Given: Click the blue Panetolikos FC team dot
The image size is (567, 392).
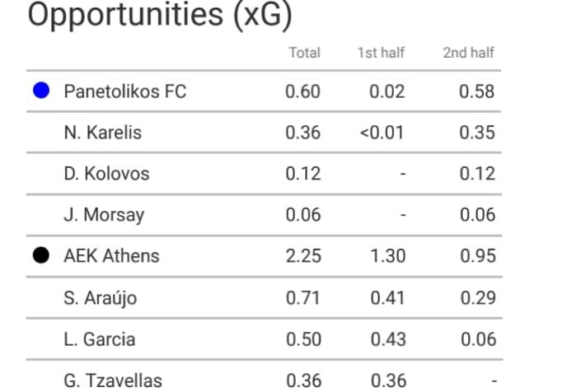Looking at the screenshot, I should coord(41,91).
